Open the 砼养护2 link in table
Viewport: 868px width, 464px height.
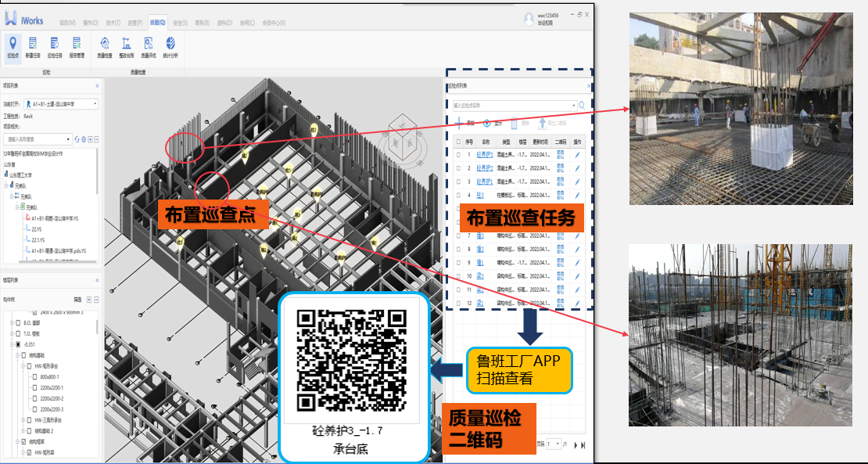point(485,168)
